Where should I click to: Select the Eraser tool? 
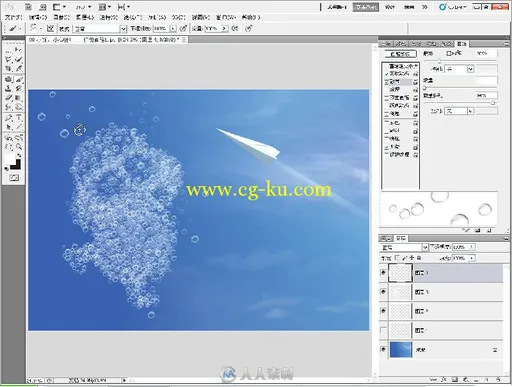tap(8, 98)
